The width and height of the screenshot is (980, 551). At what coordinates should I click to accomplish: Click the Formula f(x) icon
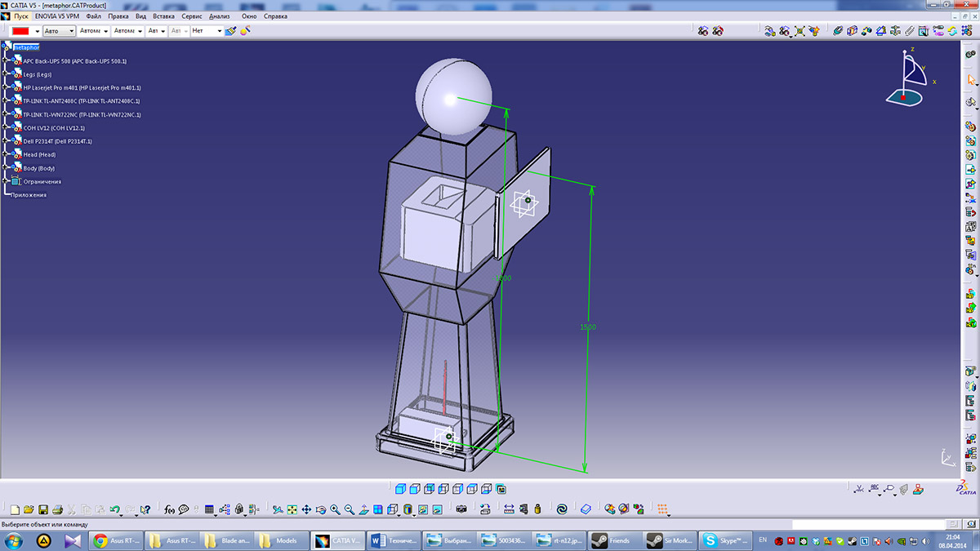169,510
